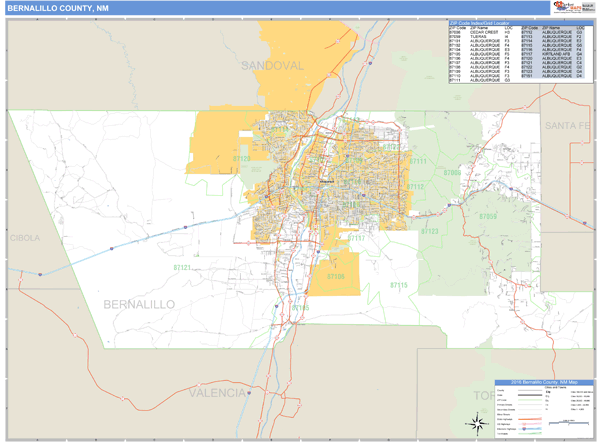Select the 87105 ZIP code region

(336, 276)
